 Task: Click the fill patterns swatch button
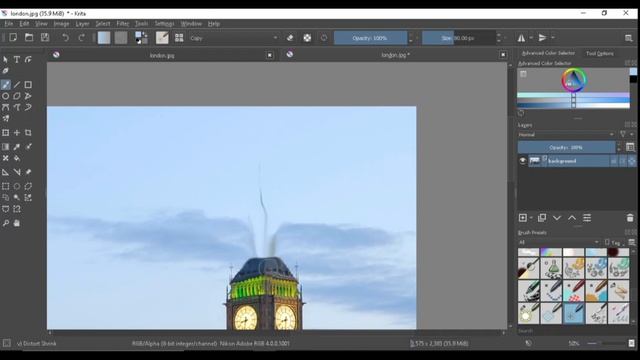[x=121, y=38]
